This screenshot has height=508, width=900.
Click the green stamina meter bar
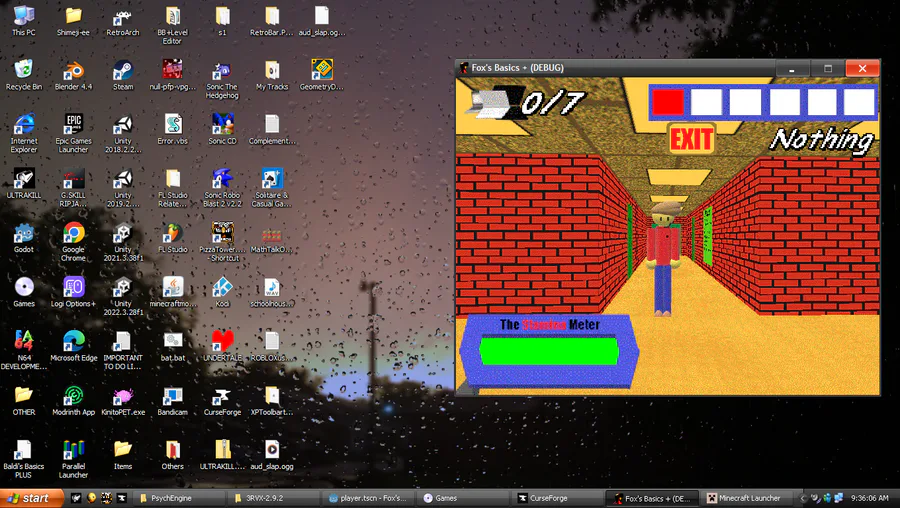pyautogui.click(x=549, y=351)
